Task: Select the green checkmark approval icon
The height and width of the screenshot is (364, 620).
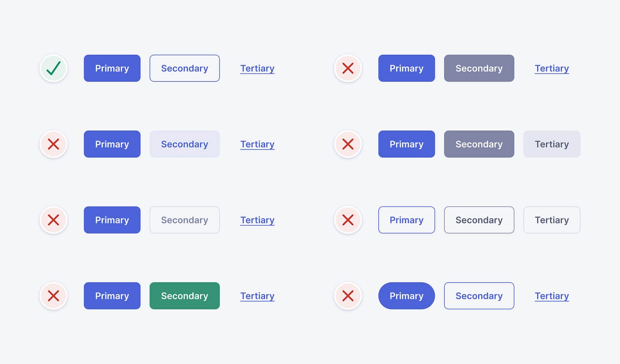Action: pyautogui.click(x=53, y=68)
